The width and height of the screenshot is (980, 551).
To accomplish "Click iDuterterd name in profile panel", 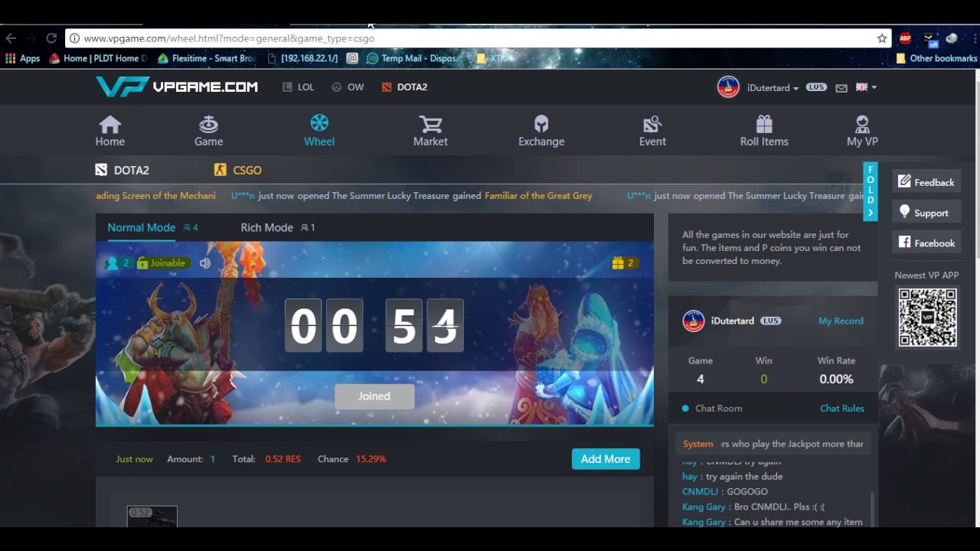I will [x=732, y=321].
